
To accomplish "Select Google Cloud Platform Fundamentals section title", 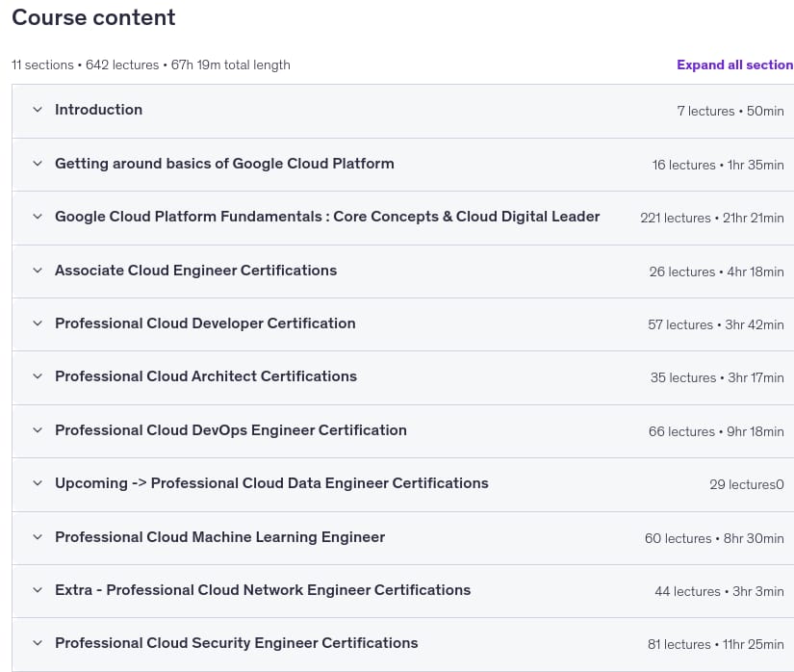I will 327,217.
